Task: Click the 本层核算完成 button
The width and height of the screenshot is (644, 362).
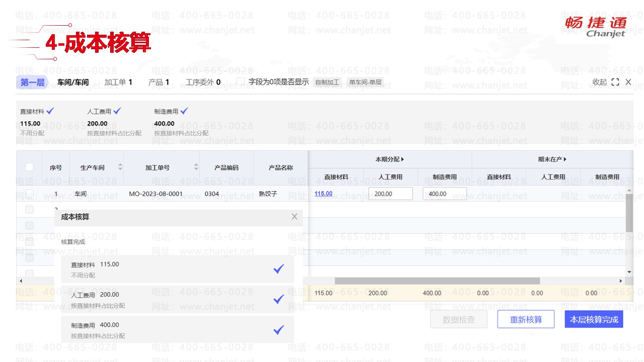Action: click(594, 319)
